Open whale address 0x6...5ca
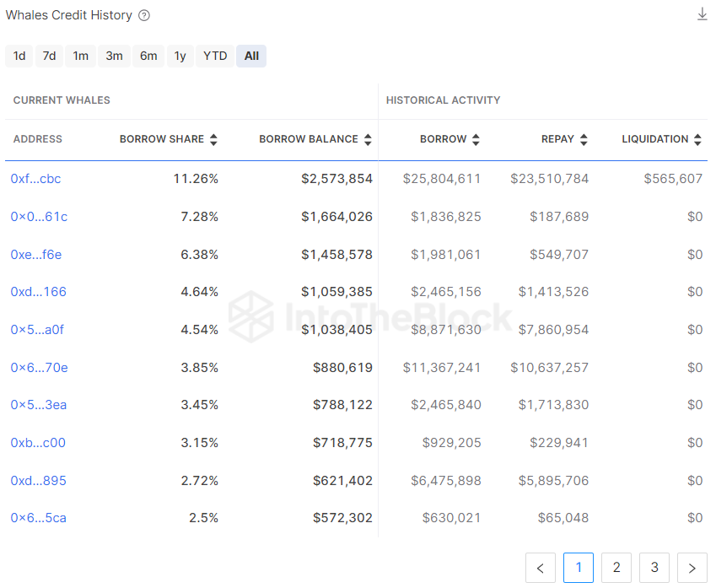716x588 pixels. (38, 518)
